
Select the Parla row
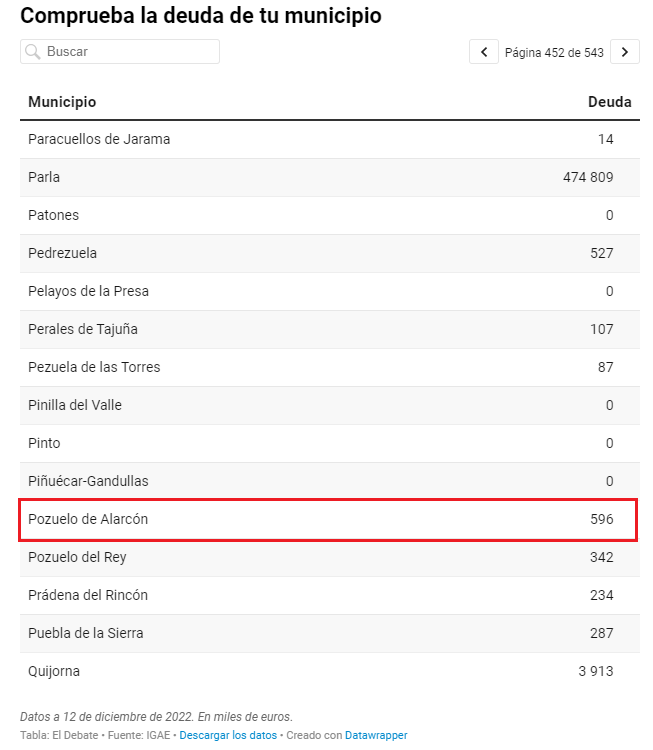(x=330, y=177)
